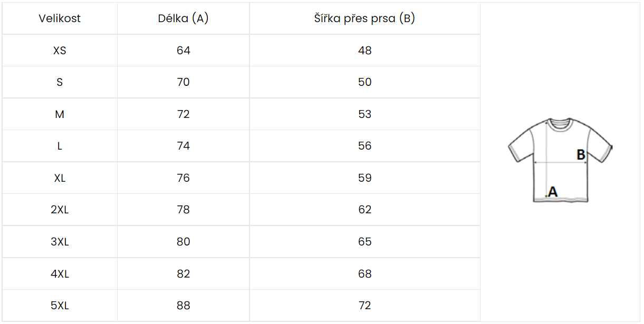Select the XS size cell
The image size is (644, 324).
[x=60, y=51]
